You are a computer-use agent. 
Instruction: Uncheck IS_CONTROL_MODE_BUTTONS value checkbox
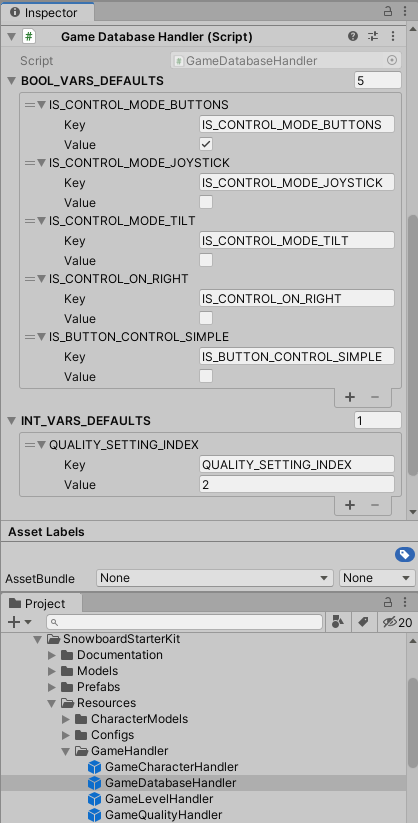(206, 144)
